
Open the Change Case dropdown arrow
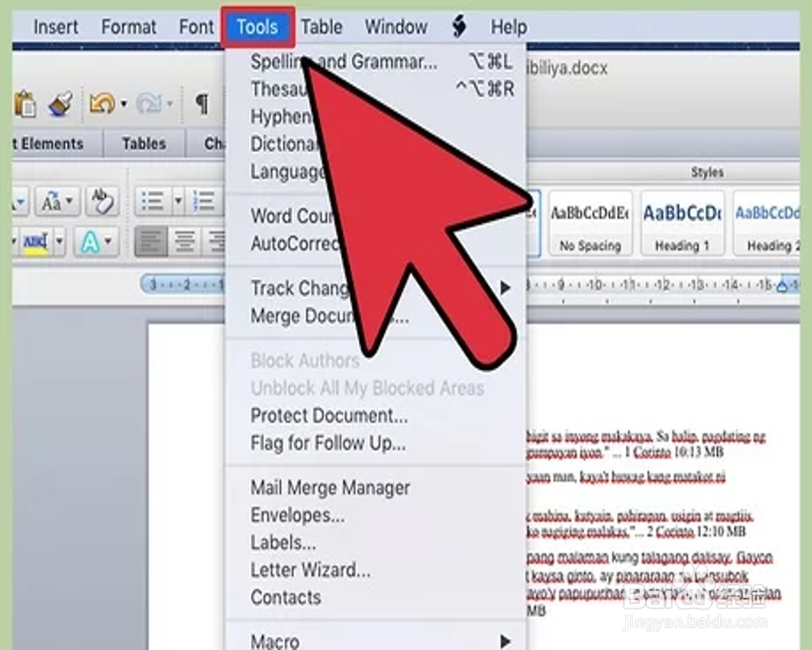[70, 201]
